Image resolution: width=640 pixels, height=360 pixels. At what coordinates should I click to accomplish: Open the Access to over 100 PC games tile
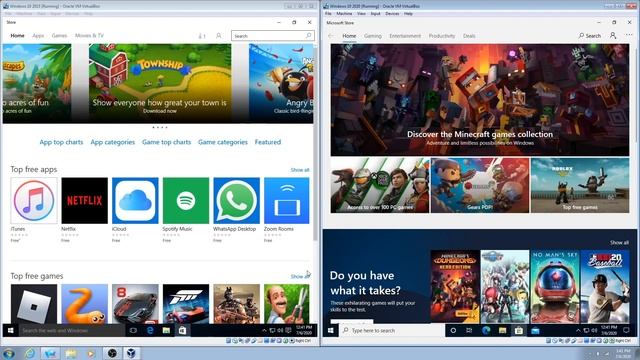pos(380,185)
